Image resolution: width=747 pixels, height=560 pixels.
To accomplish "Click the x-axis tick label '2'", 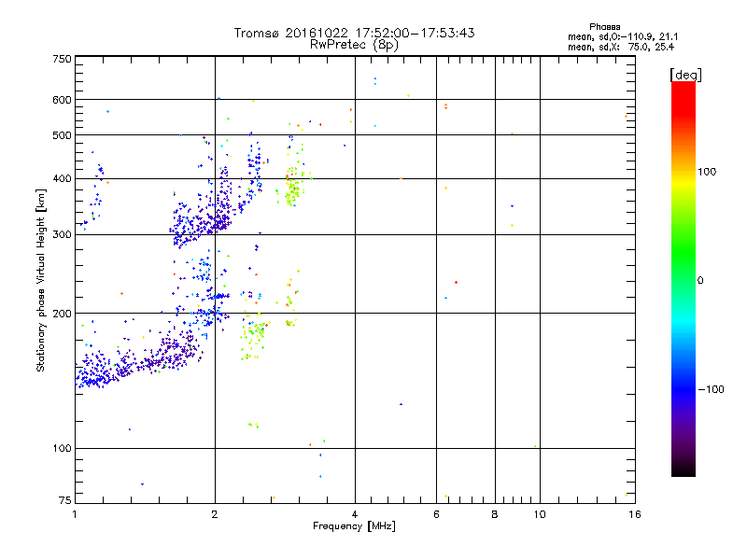I will tap(215, 514).
